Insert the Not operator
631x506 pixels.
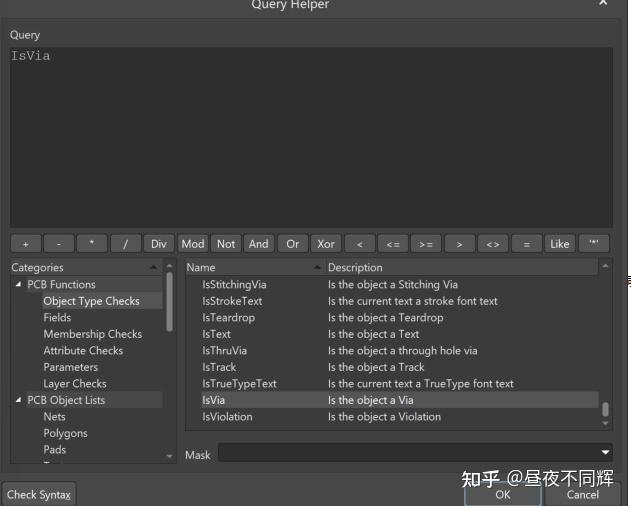pyautogui.click(x=226, y=244)
